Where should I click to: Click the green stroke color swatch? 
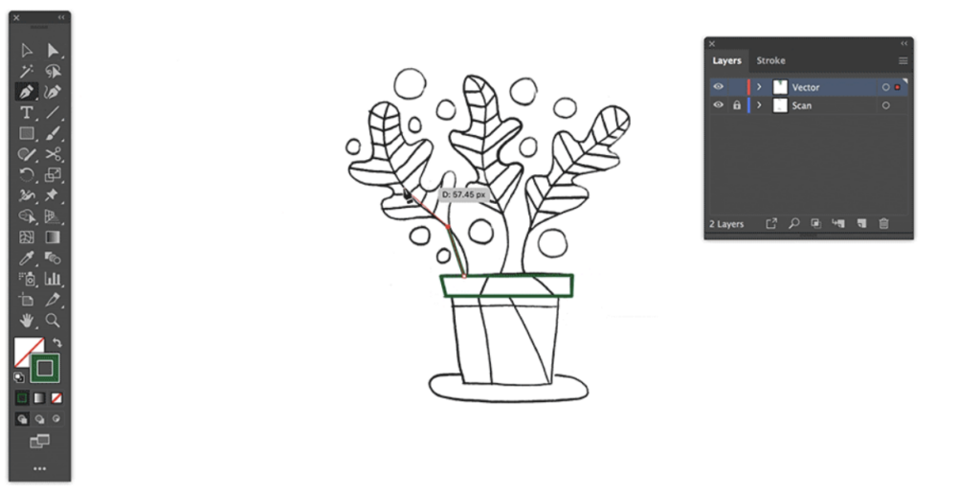(x=44, y=368)
